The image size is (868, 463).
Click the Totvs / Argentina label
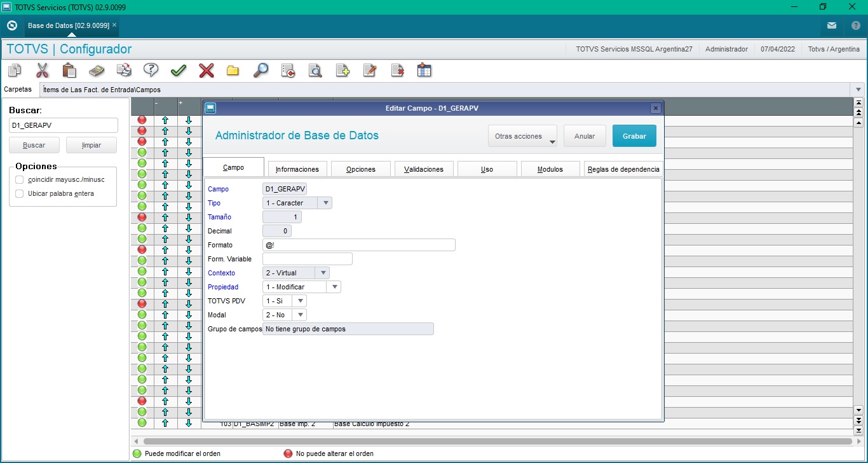pyautogui.click(x=834, y=49)
